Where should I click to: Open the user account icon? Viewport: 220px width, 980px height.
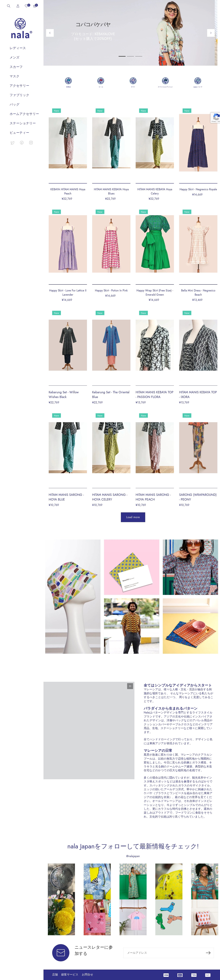(x=18, y=6)
